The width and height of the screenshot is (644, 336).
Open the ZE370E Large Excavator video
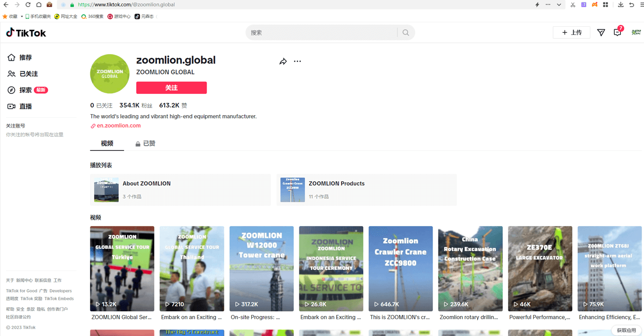click(540, 269)
